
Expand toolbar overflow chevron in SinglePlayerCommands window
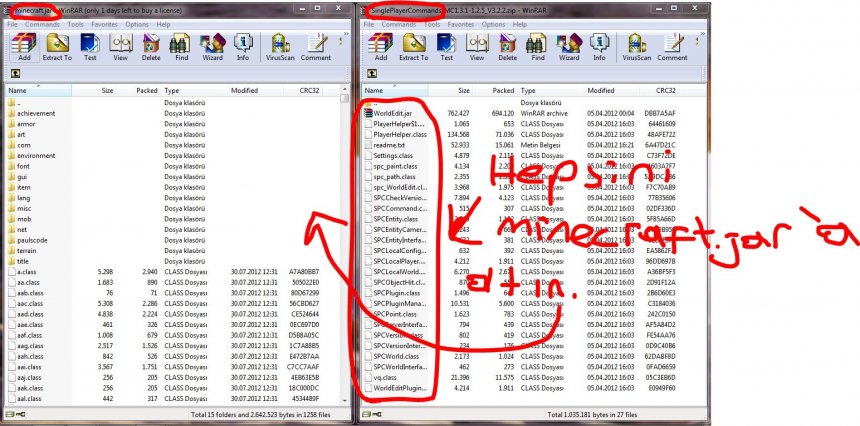pos(702,34)
